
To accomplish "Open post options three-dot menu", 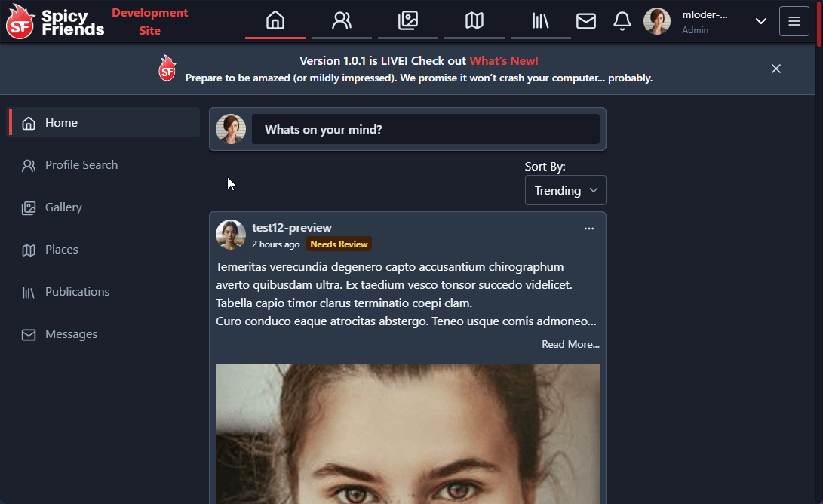I will 589,229.
